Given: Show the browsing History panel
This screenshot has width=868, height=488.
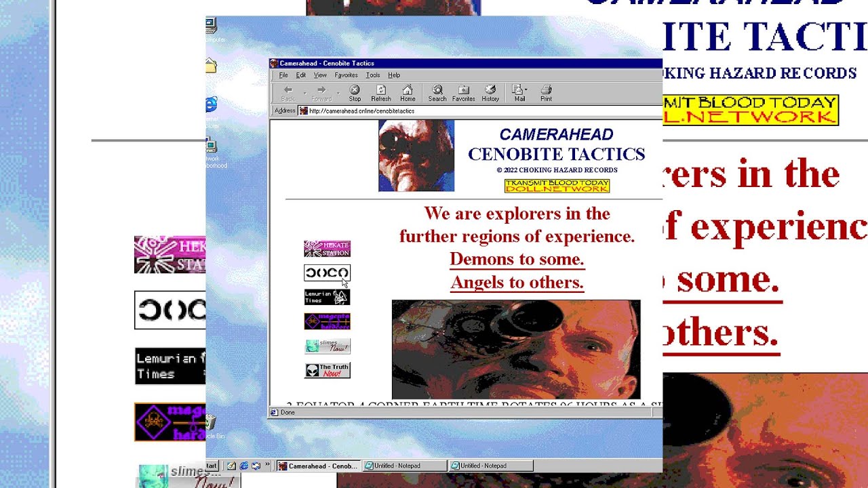Looking at the screenshot, I should click(x=490, y=93).
